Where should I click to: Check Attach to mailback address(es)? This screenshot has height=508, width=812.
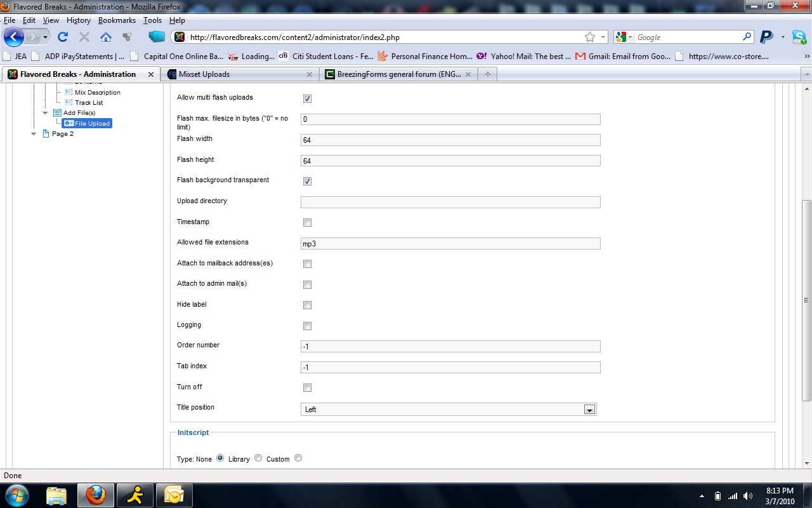(x=307, y=264)
